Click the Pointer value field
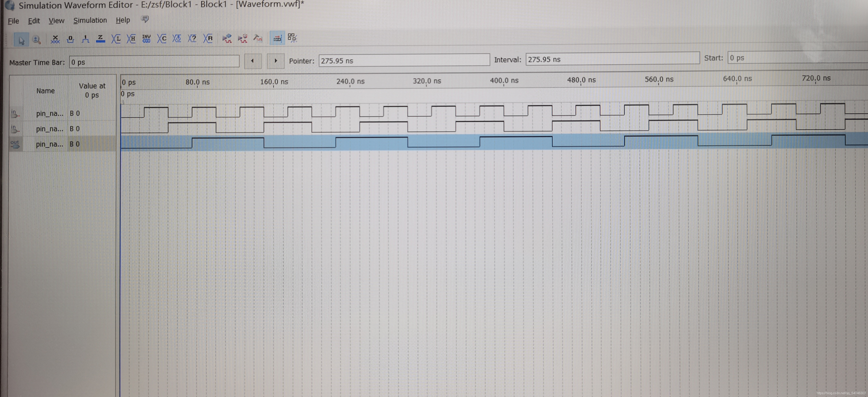The height and width of the screenshot is (397, 868). click(404, 60)
